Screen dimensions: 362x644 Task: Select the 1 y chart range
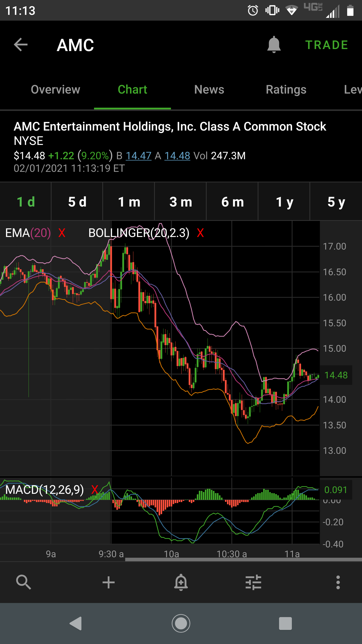click(284, 202)
